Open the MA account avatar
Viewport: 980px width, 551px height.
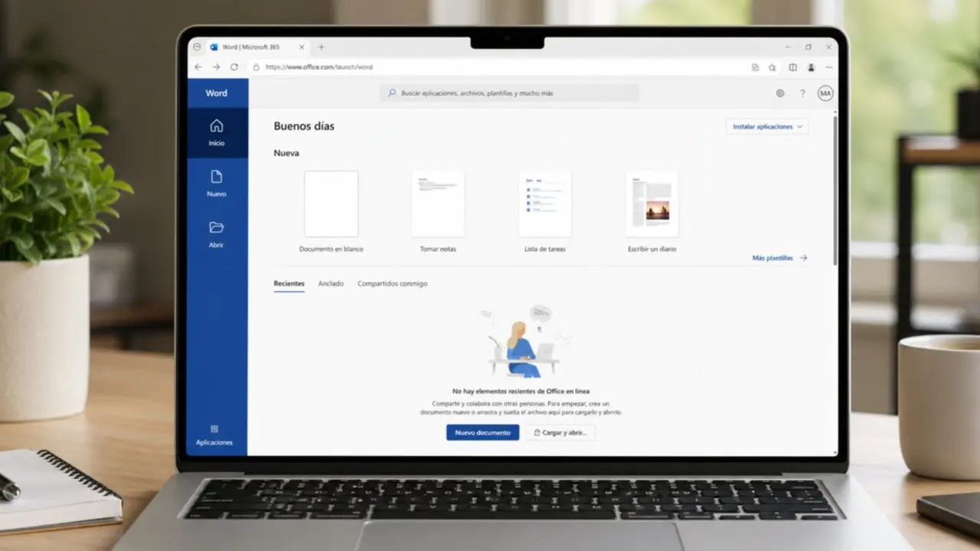(x=825, y=93)
